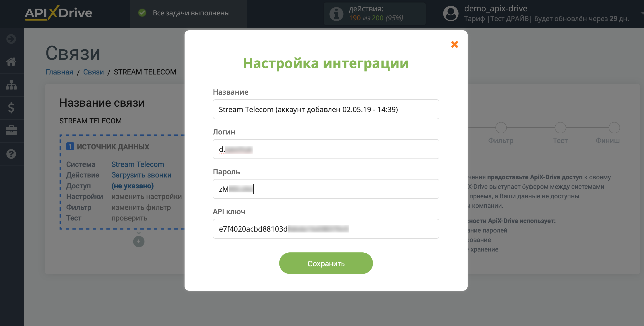Click изменить фильтр text
This screenshot has width=644, height=326.
[x=141, y=207]
